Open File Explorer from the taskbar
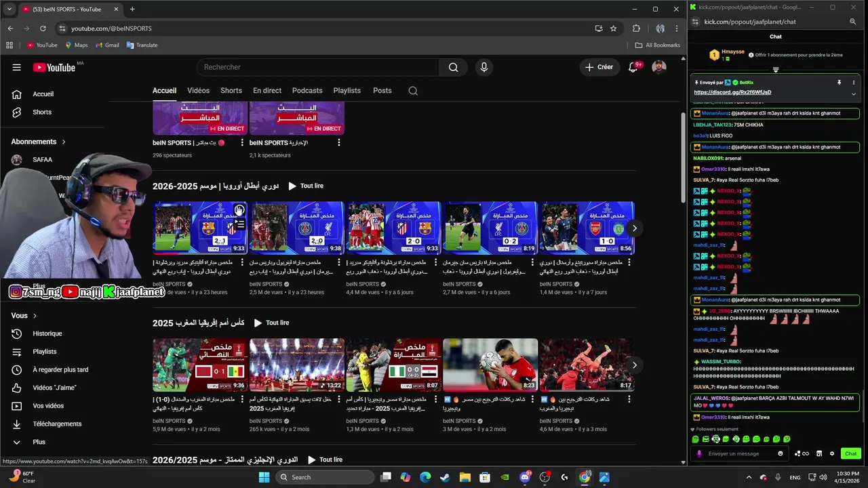 pyautogui.click(x=465, y=477)
